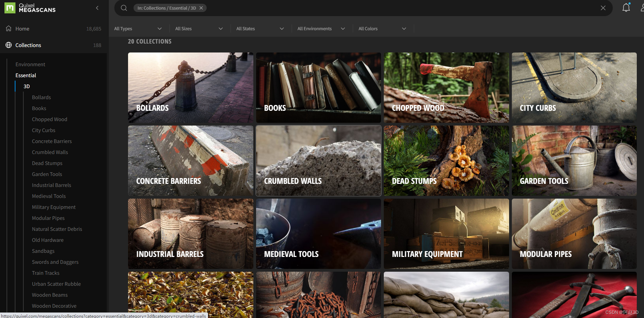Image resolution: width=644 pixels, height=318 pixels.
Task: Open Urban Scatter Rubble in sidebar
Action: coord(56,284)
